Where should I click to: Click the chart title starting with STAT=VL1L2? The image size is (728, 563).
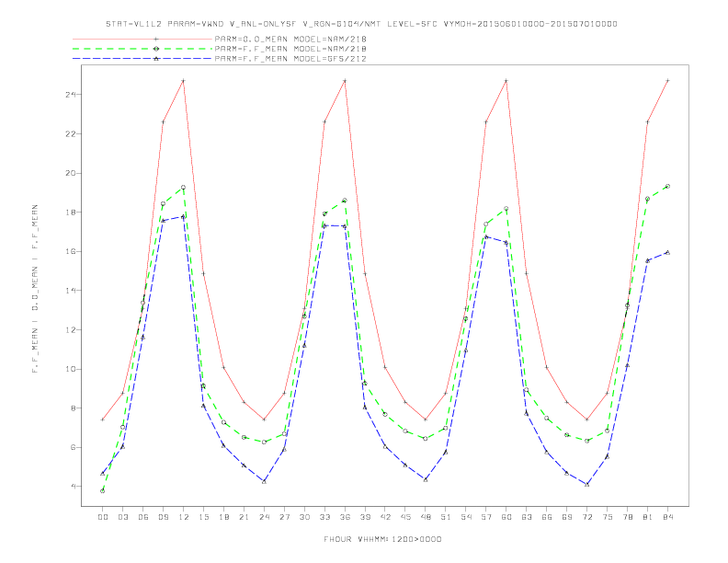[x=361, y=24]
